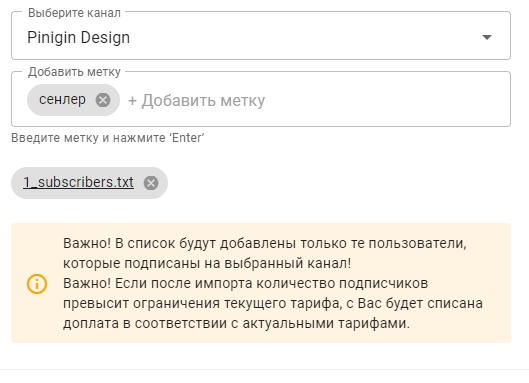529x383 pixels.
Task: Remove the 1_subscribers.txt attachment
Action: click(151, 183)
